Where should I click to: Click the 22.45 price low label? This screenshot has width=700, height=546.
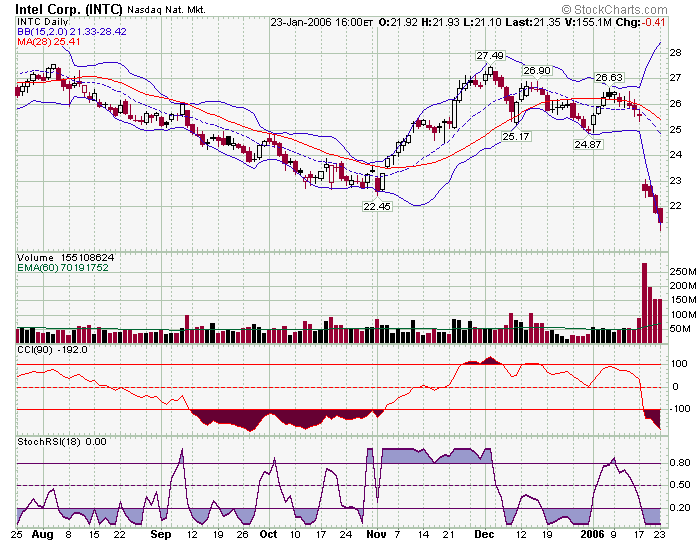377,206
